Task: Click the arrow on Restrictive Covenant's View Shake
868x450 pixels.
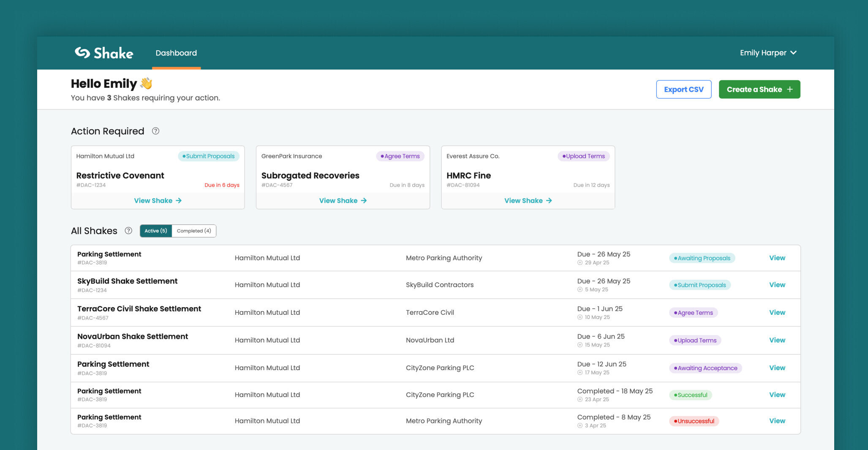Action: 179,201
